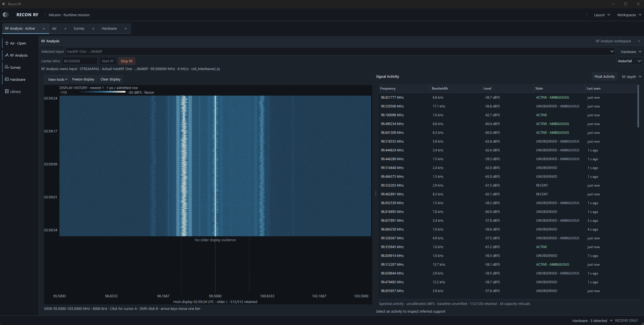The image size is (644, 325).
Task: Expand Hardware · 3 detected status dropdown
Action: 592,321
